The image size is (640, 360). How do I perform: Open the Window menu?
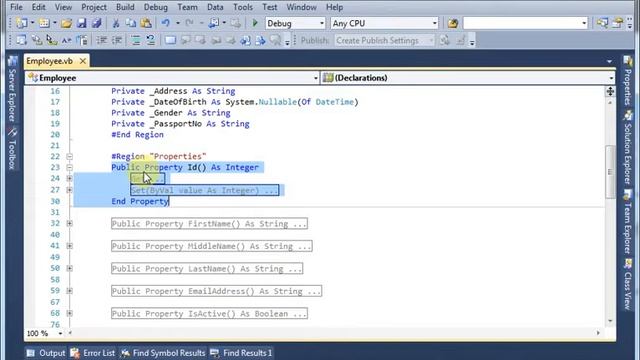click(301, 7)
